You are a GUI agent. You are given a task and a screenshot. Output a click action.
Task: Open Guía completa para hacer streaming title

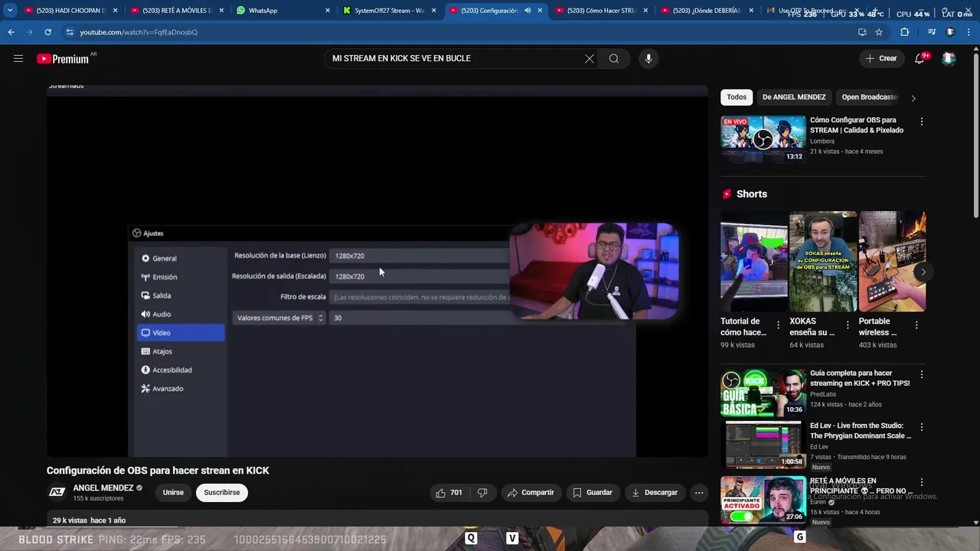pyautogui.click(x=860, y=378)
